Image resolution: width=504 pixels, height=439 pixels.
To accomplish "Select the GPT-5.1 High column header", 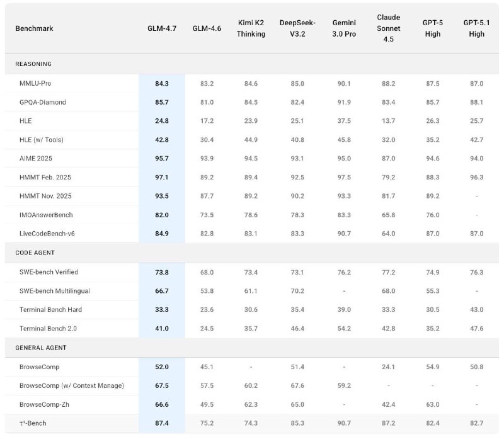I will click(x=476, y=28).
